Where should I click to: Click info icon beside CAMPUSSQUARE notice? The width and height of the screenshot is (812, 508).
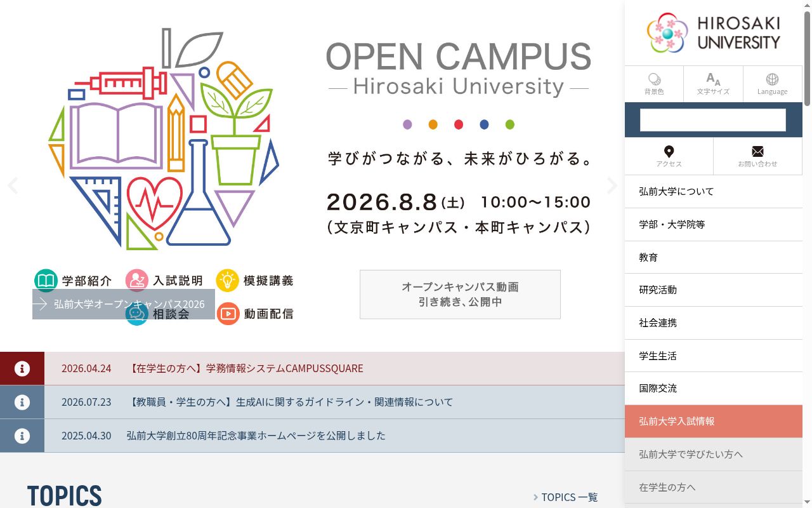click(22, 368)
